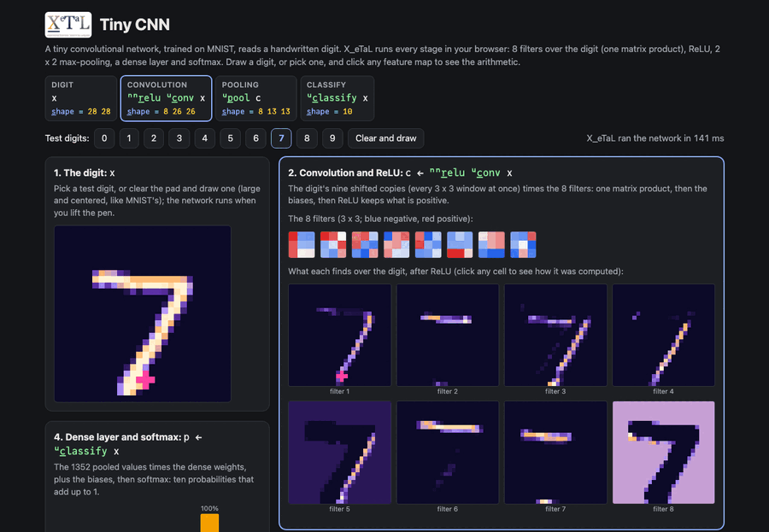Viewport: 769px width, 532px height.
Task: Inspect the filter 3 feature map
Action: click(x=555, y=335)
